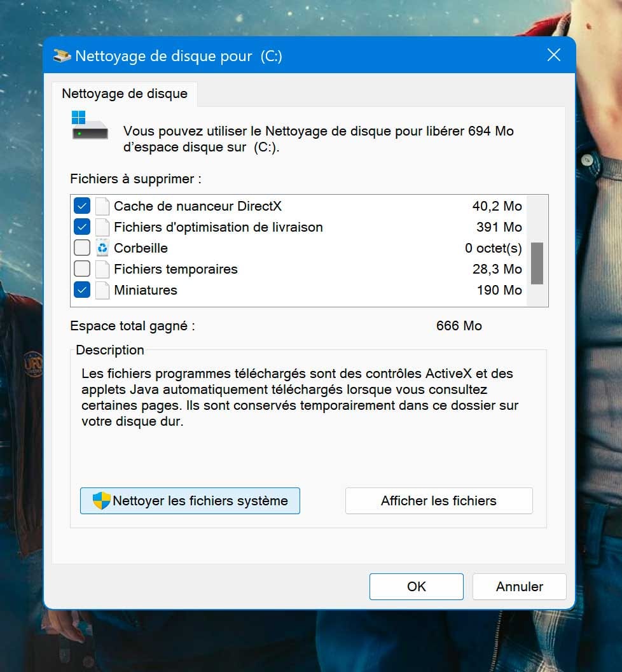Select the Fichiers d'optimisation de livraison label

(x=218, y=227)
